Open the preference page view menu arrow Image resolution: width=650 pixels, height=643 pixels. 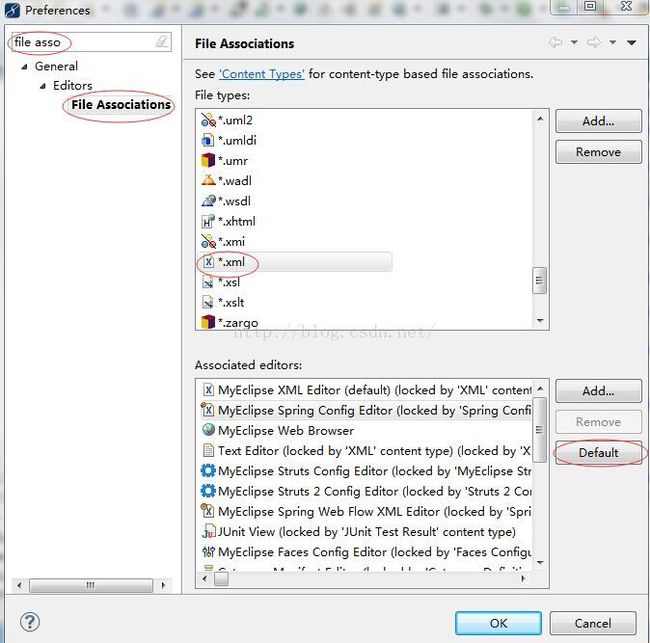tap(631, 42)
